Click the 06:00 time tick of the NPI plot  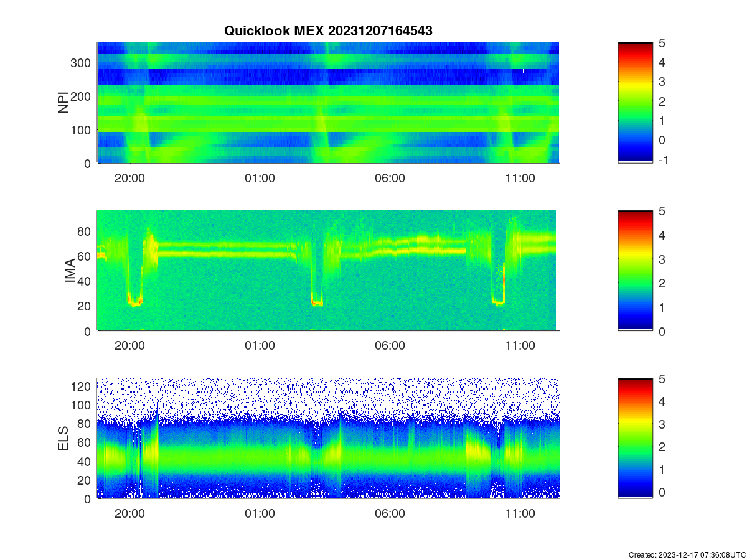(x=390, y=178)
